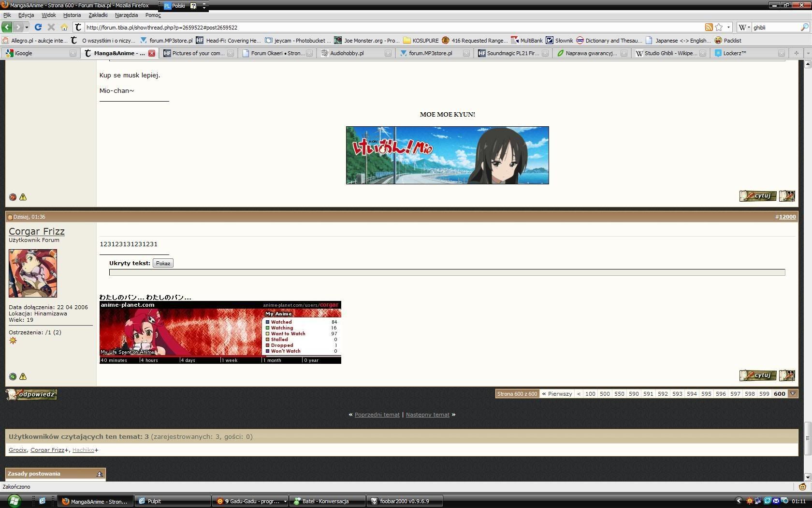Image resolution: width=812 pixels, height=508 pixels.
Task: Open Hachiko user link
Action: [83, 450]
